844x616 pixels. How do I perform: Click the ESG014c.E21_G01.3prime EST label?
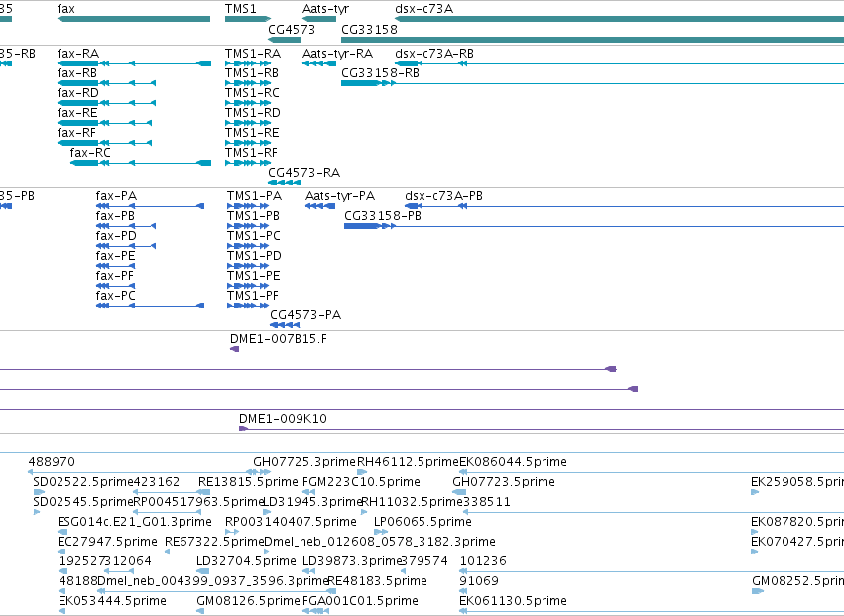pyautogui.click(x=135, y=522)
